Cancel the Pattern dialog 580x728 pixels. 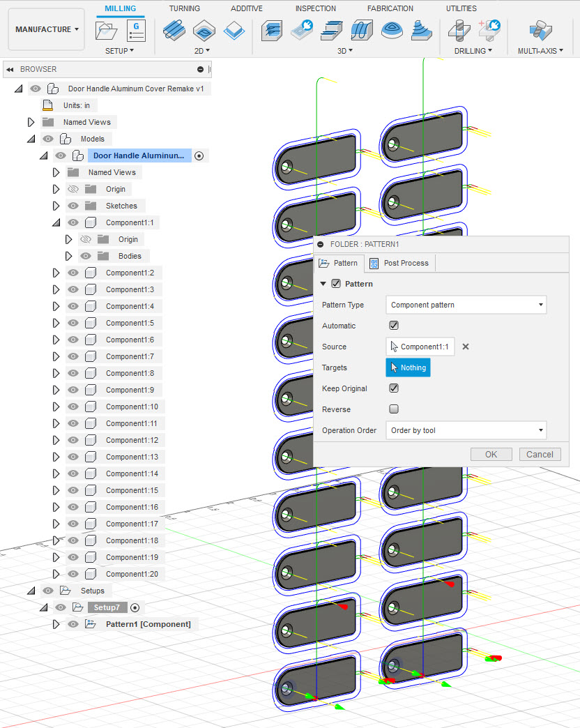(x=540, y=454)
